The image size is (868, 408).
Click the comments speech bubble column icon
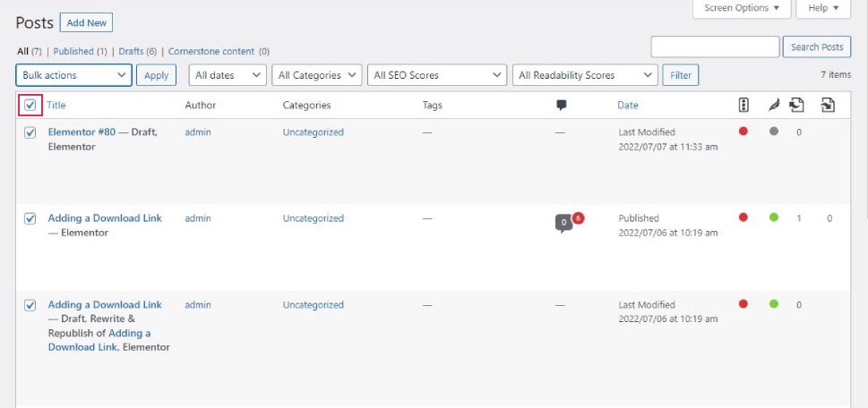(562, 105)
